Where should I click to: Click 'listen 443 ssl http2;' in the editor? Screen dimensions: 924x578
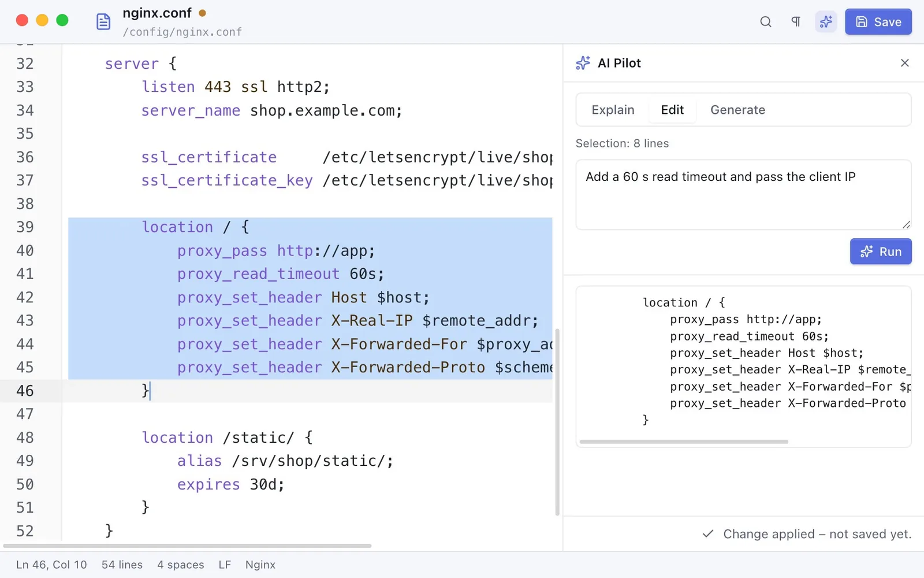(236, 87)
